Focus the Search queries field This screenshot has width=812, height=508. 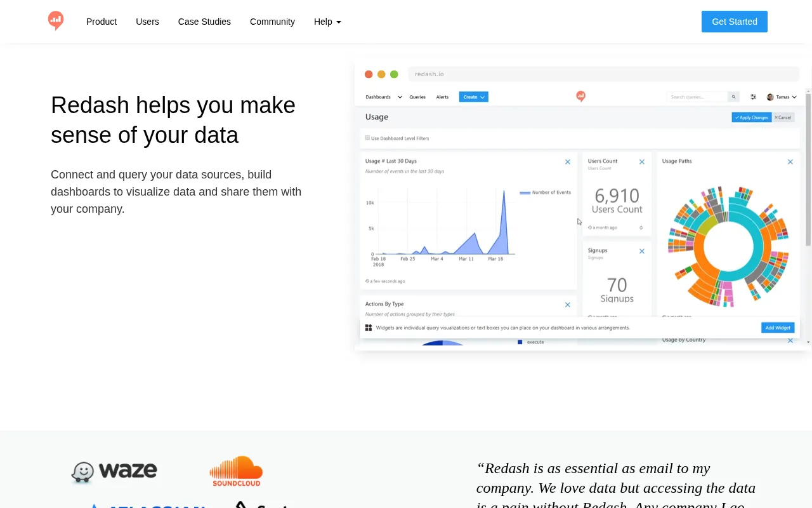pos(697,97)
